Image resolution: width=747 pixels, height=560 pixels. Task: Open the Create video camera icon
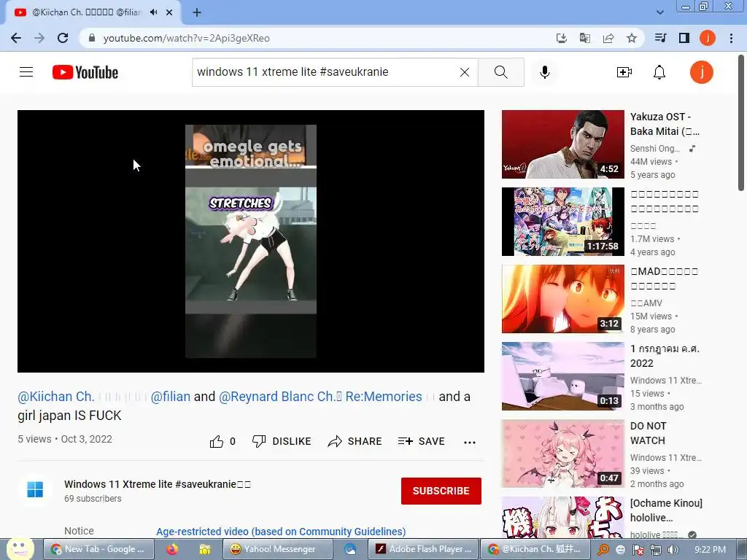tap(624, 72)
